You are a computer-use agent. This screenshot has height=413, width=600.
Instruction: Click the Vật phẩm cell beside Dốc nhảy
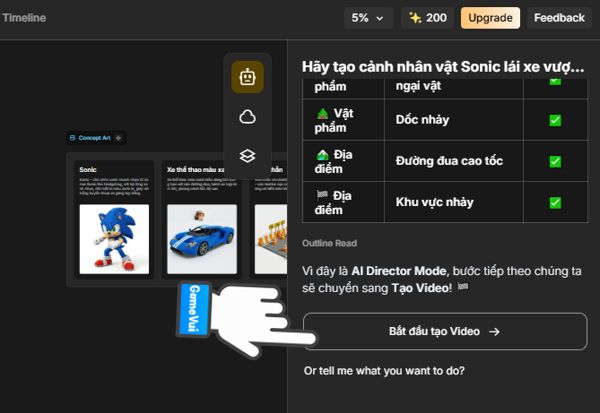point(343,120)
